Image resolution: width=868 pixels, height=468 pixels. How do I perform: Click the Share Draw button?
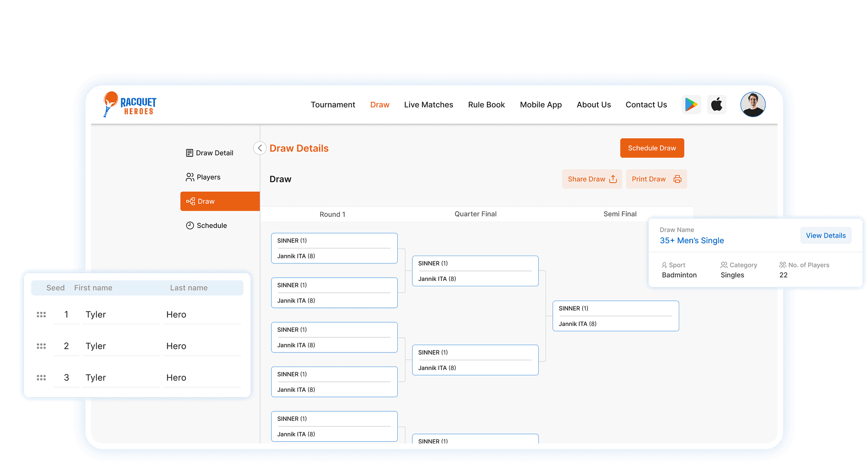[x=592, y=179]
